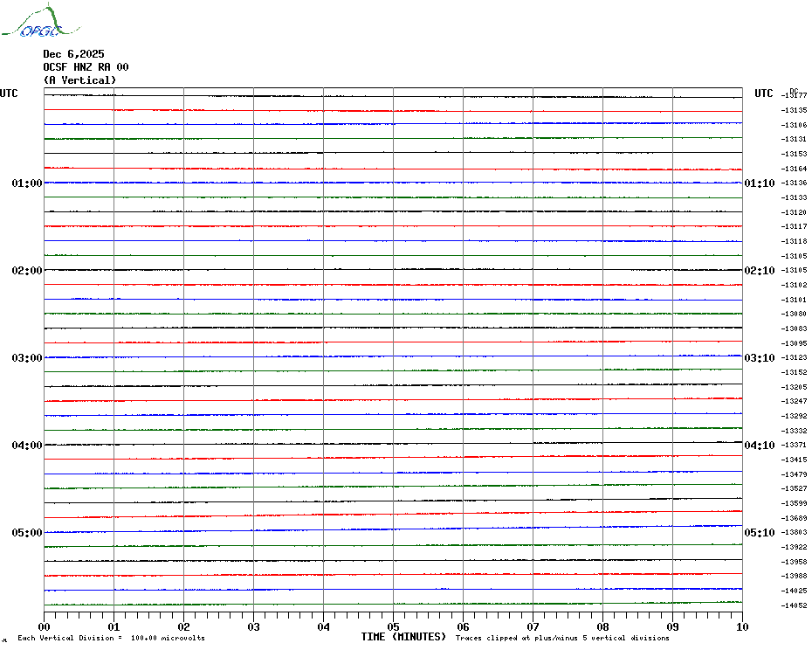The width and height of the screenshot is (812, 650).
Task: Select DC value -13599
Action: 795,503
